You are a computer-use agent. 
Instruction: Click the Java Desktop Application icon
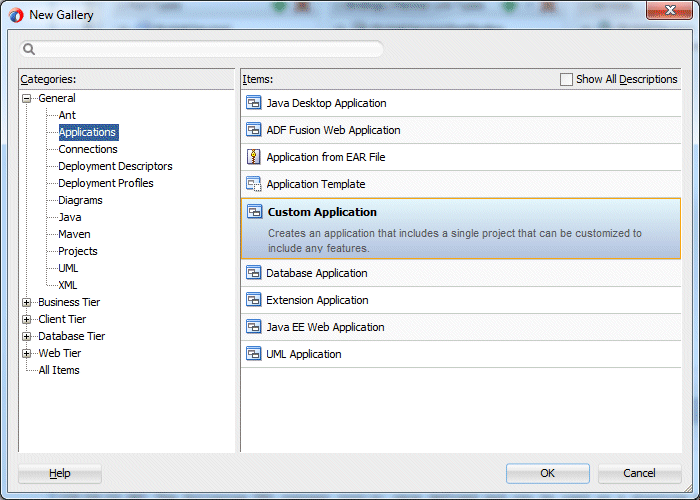pyautogui.click(x=254, y=103)
